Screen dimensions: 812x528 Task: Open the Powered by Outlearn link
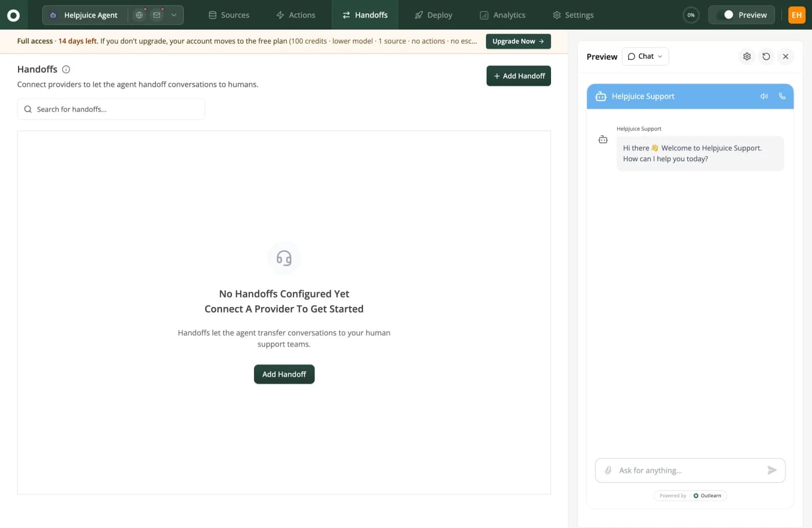pyautogui.click(x=690, y=496)
